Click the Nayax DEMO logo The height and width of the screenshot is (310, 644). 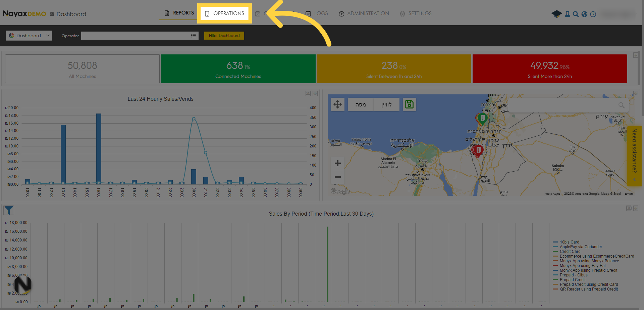pyautogui.click(x=24, y=14)
